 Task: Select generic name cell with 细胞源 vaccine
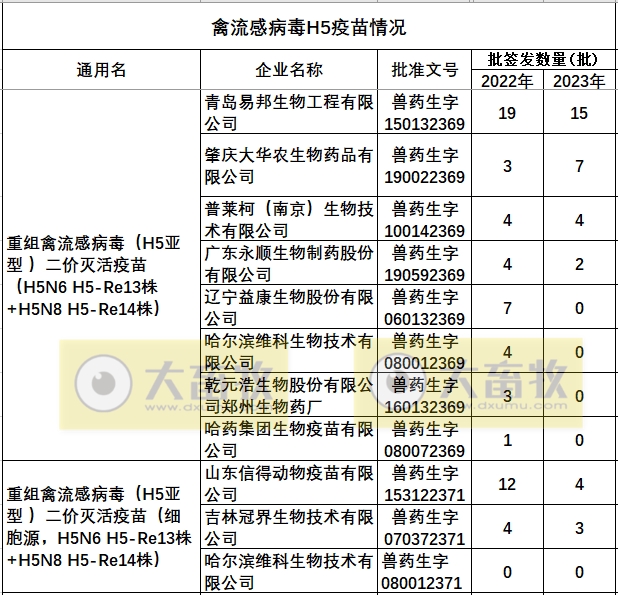pyautogui.click(x=101, y=527)
